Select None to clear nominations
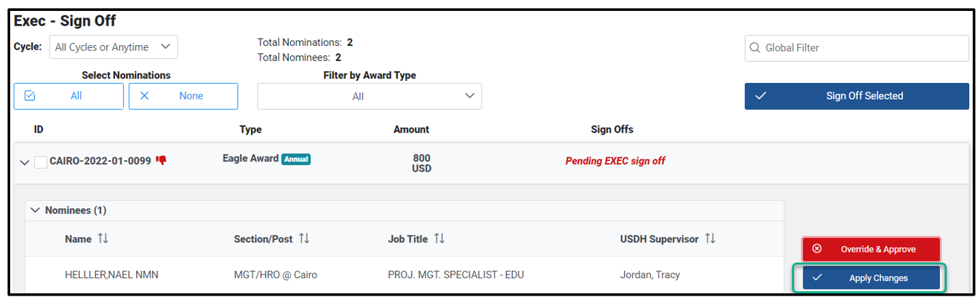Viewport: 980px width, 305px height. (183, 96)
